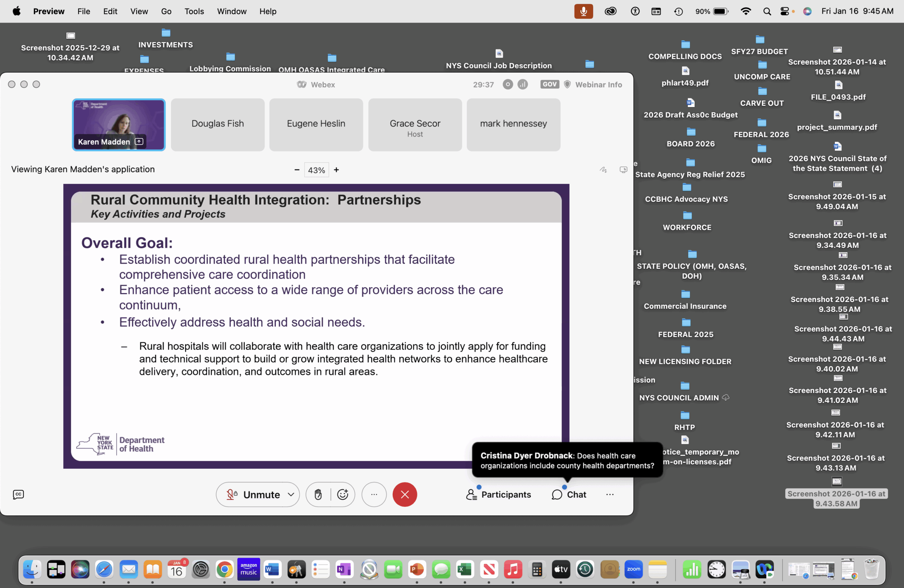Leave meeting with red X button
This screenshot has height=588, width=904.
(405, 494)
